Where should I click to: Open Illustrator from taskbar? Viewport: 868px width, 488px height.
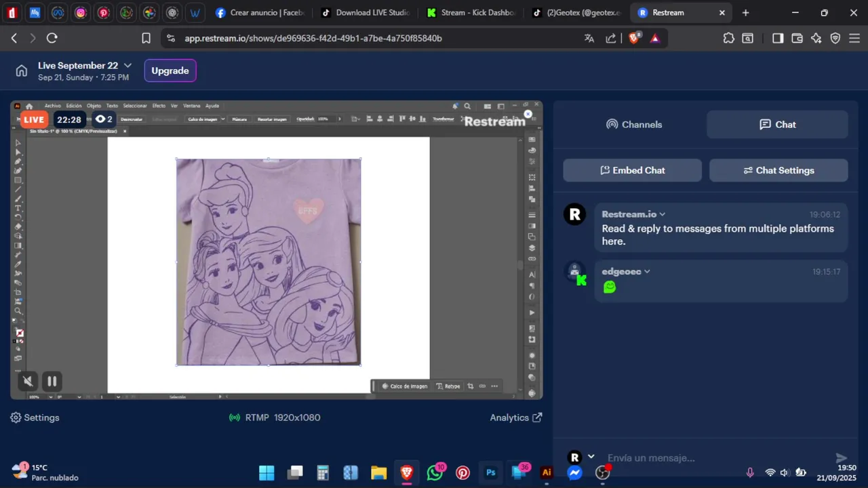[x=546, y=472]
